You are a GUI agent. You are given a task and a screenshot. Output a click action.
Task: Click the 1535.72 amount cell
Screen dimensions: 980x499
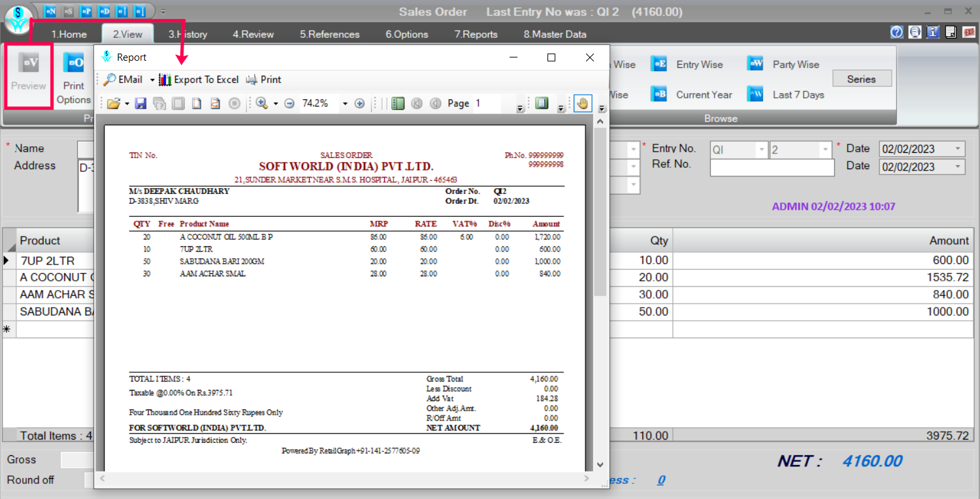tap(823, 277)
